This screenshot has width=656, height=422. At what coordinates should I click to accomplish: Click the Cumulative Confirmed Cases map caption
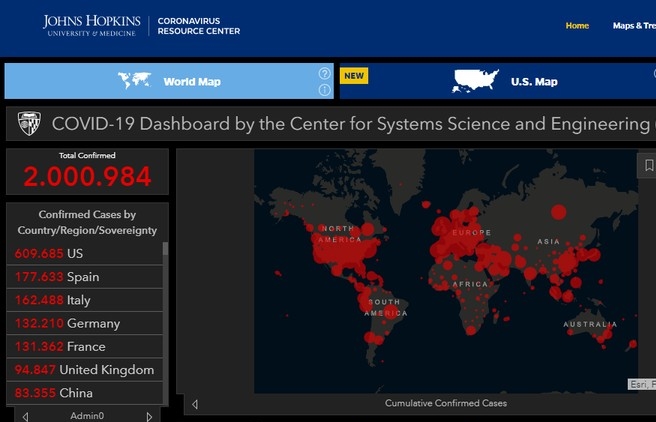pyautogui.click(x=446, y=403)
